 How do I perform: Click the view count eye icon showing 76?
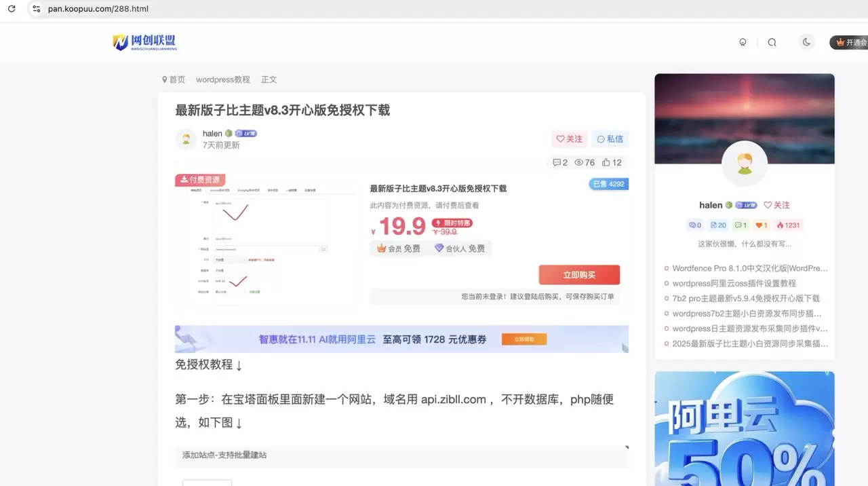point(585,162)
